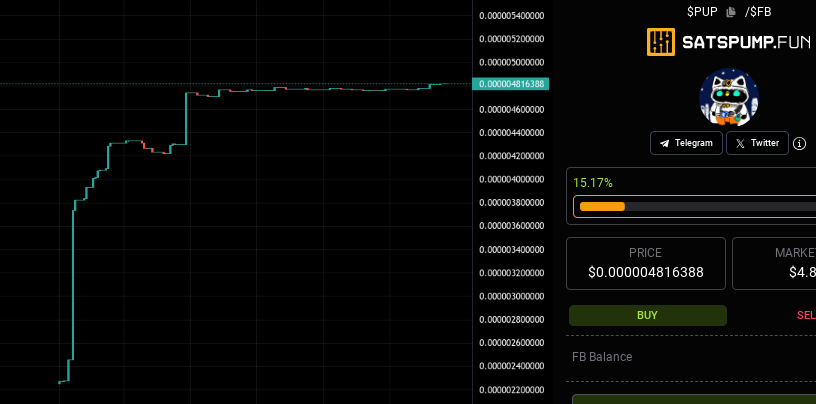Click the MARKET cap card
This screenshot has height=404, width=816.
pyautogui.click(x=774, y=263)
